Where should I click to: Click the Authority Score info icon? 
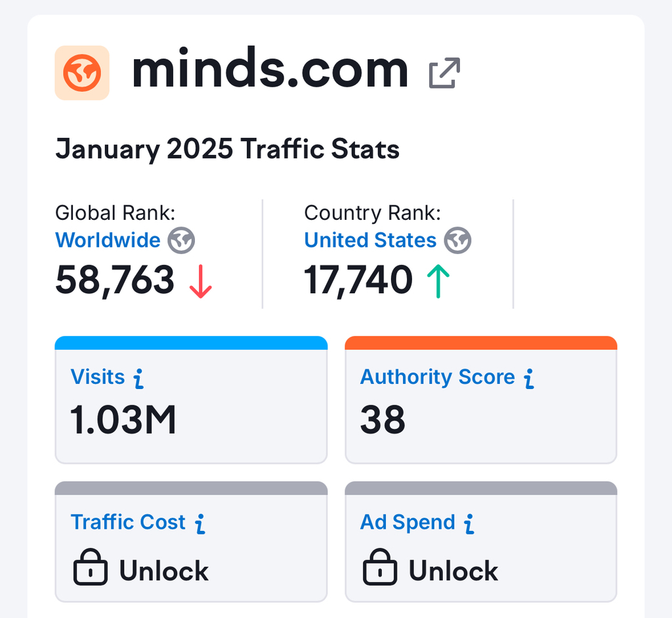pyautogui.click(x=529, y=378)
